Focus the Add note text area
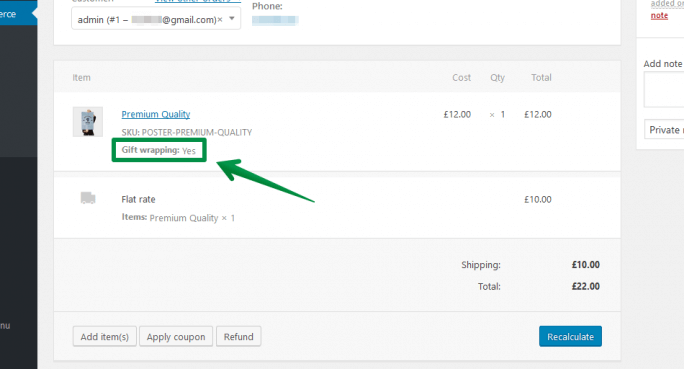The height and width of the screenshot is (369, 684). pos(664,89)
